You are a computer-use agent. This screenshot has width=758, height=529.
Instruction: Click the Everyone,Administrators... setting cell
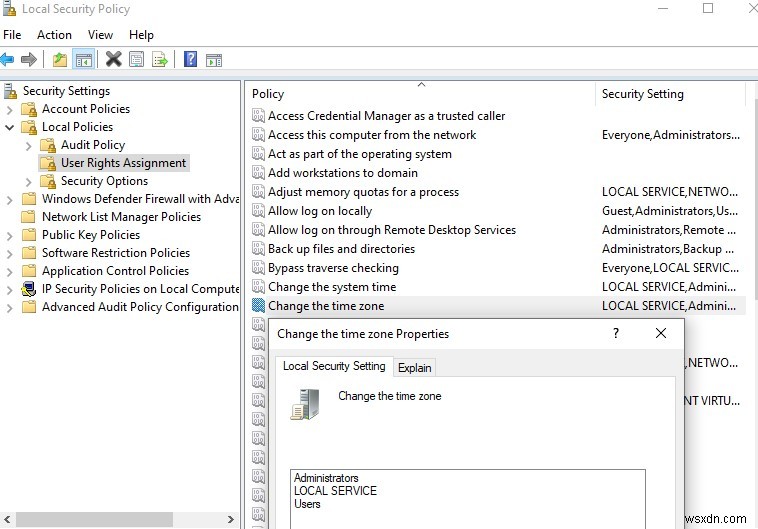pos(671,135)
